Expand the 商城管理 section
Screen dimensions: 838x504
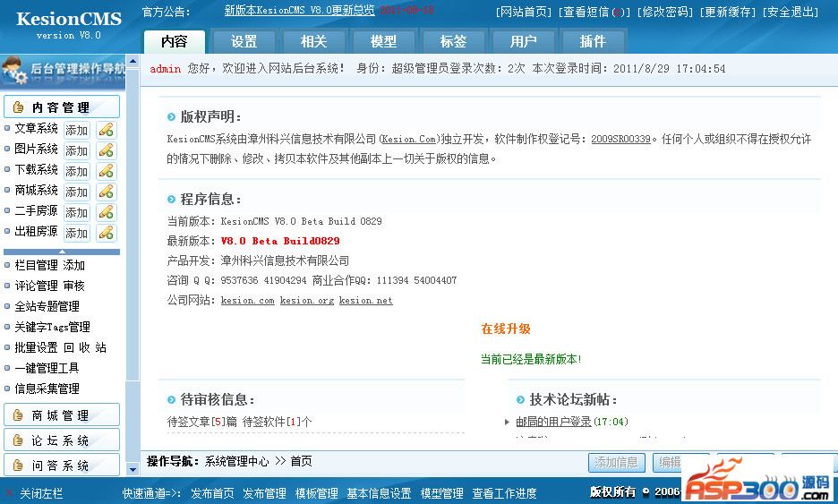[62, 415]
